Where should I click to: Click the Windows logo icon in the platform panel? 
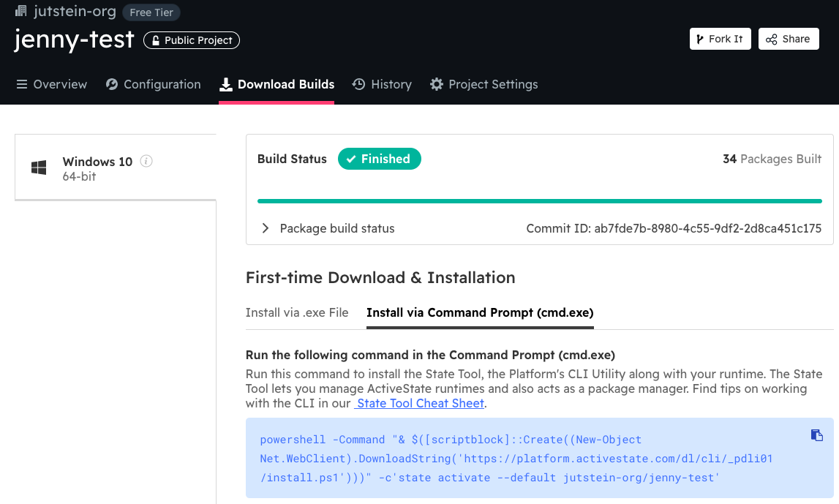point(39,168)
